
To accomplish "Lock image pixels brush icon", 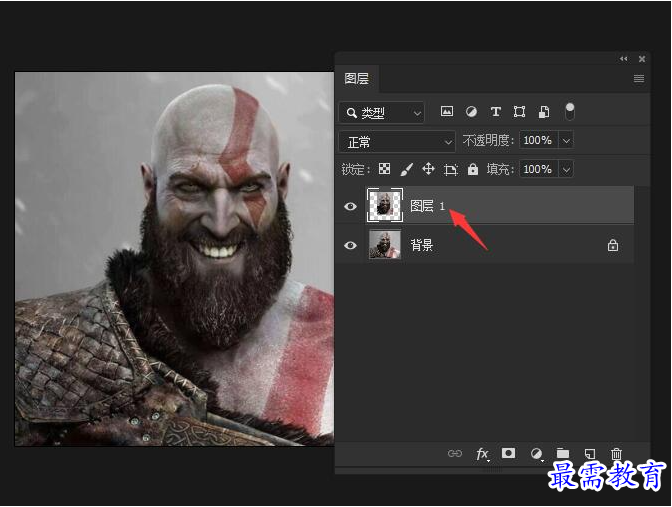I will click(x=406, y=169).
